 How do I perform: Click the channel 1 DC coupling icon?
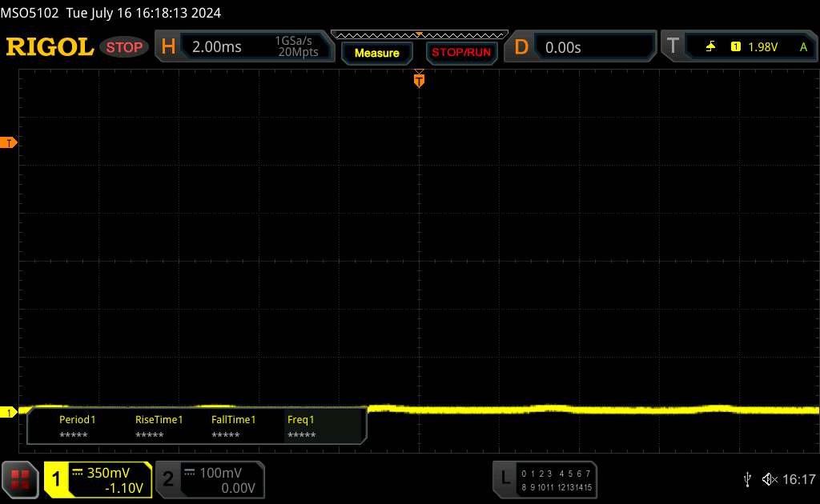(x=78, y=473)
